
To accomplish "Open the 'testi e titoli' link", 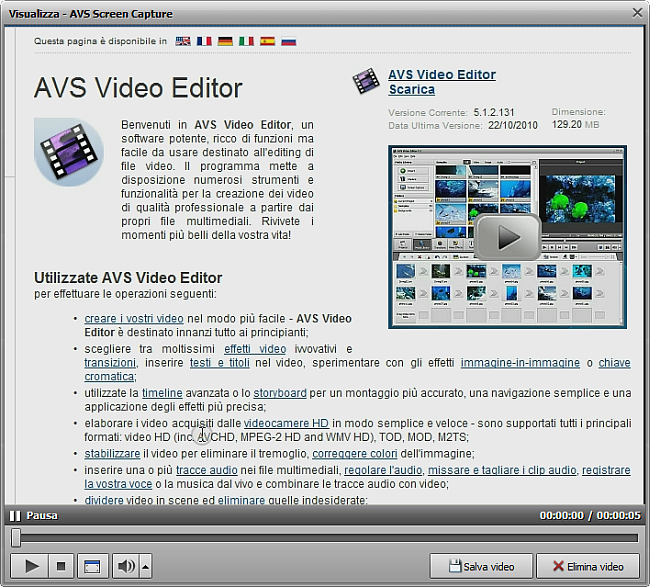I will coord(220,362).
